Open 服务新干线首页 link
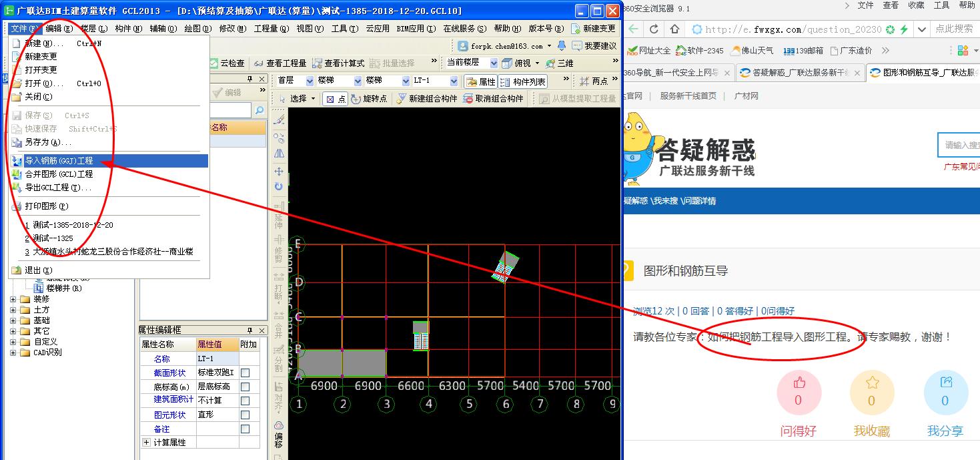This screenshot has width=980, height=460. tap(688, 96)
